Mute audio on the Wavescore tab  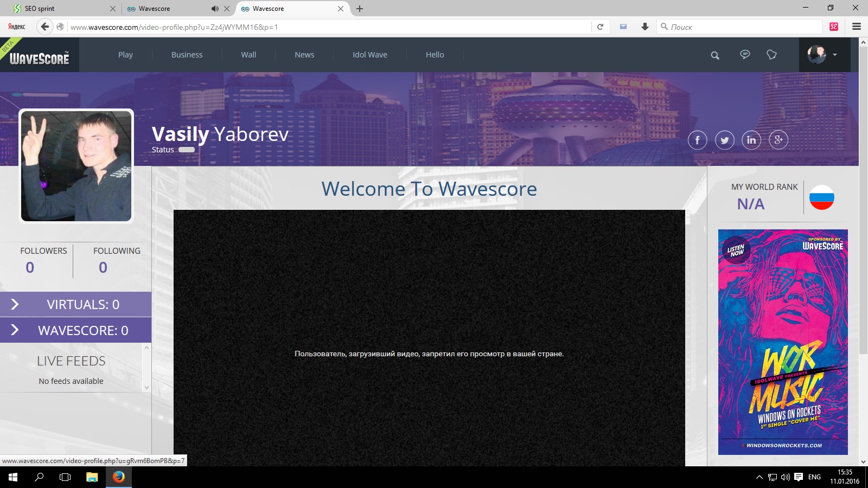pyautogui.click(x=215, y=9)
